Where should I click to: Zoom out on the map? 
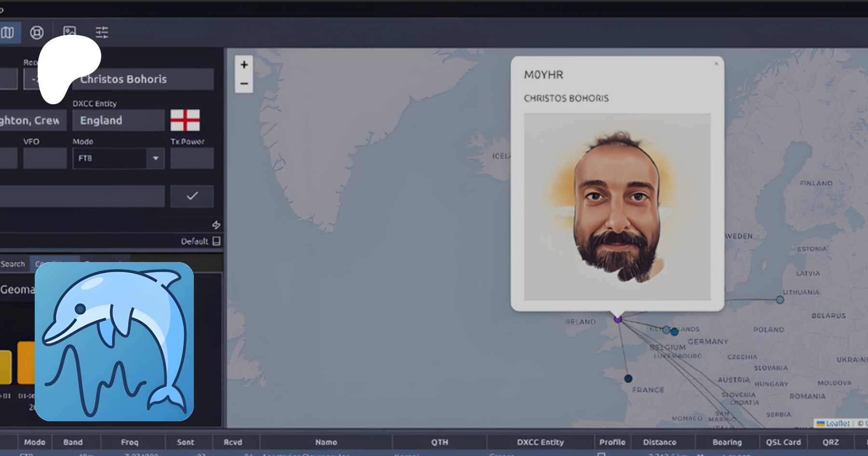coord(244,83)
